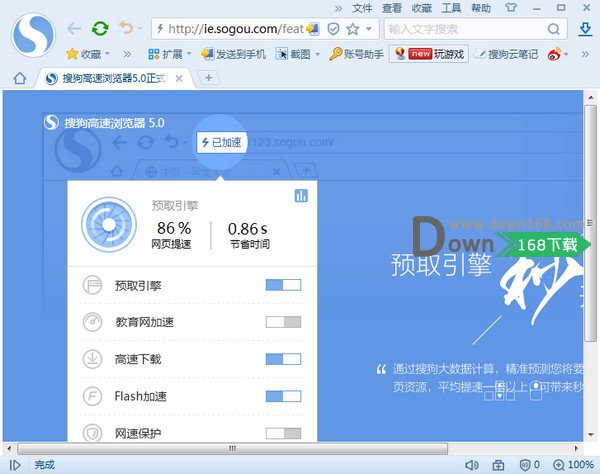Toggle the 高速下载 switch

pyautogui.click(x=284, y=359)
